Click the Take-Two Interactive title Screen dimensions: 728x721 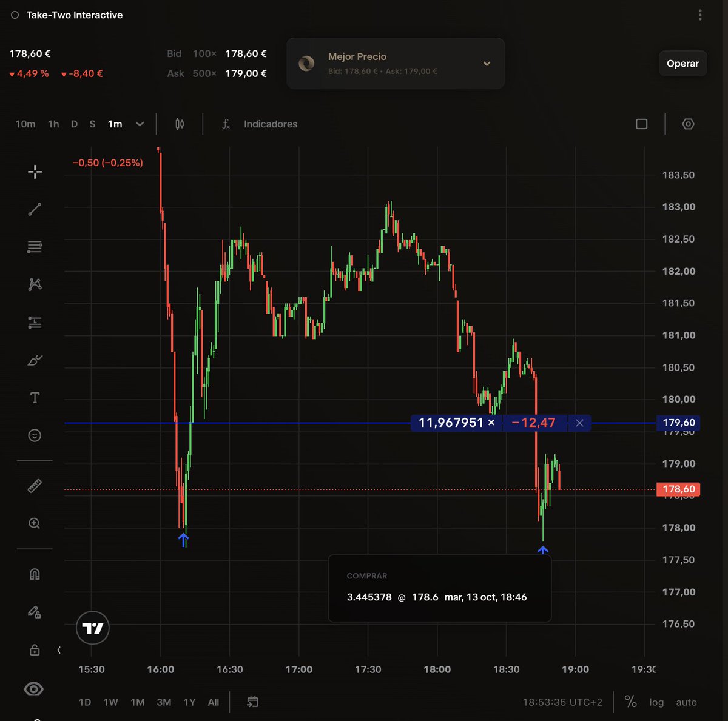tap(75, 15)
